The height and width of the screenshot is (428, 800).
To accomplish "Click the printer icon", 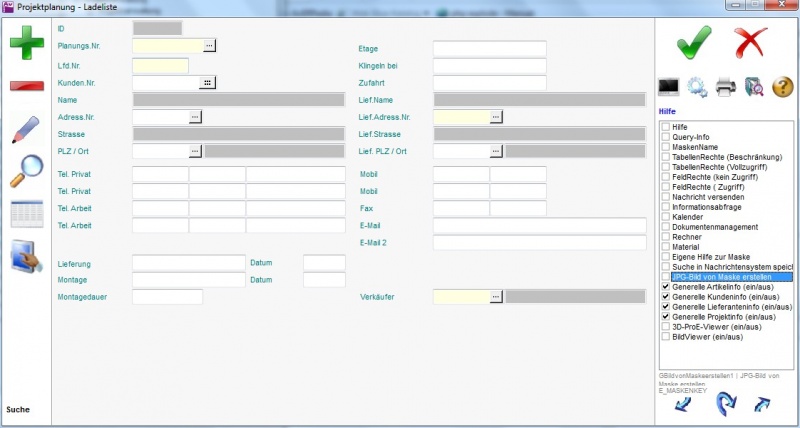I will (725, 88).
